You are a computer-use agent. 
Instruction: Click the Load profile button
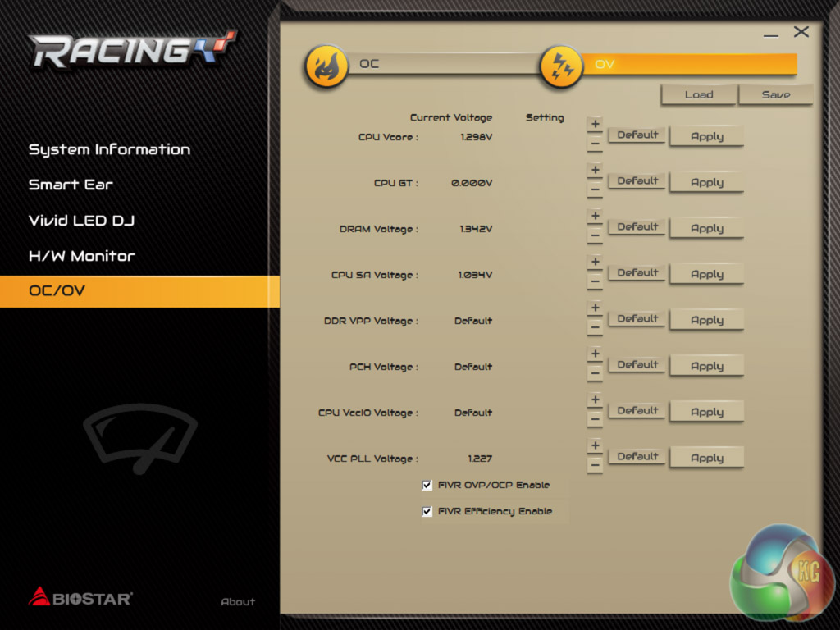point(699,95)
